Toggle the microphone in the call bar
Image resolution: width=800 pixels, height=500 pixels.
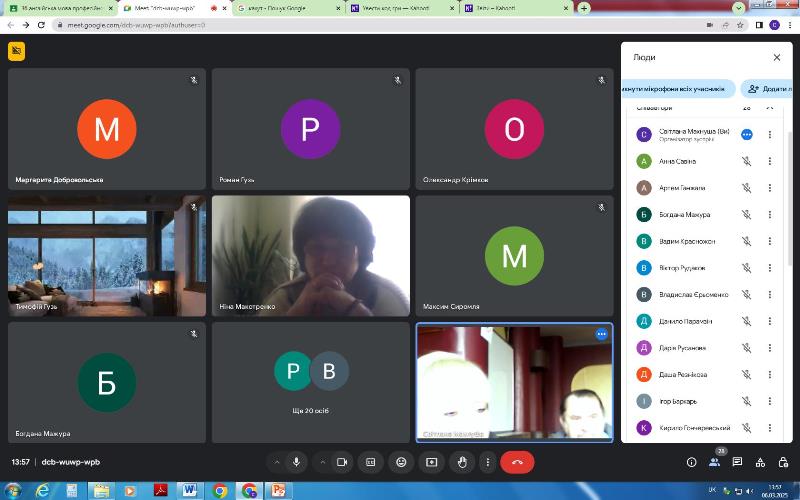296,462
